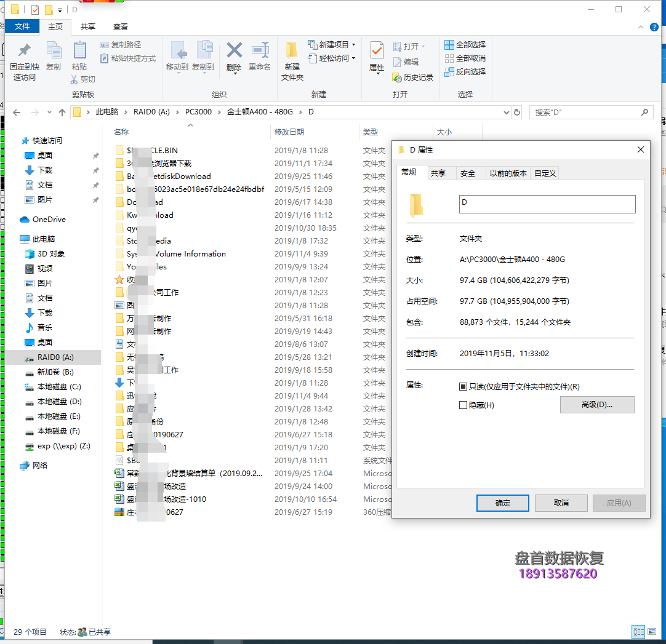
Task: Switch to the Security tab in properties
Action: (x=468, y=173)
